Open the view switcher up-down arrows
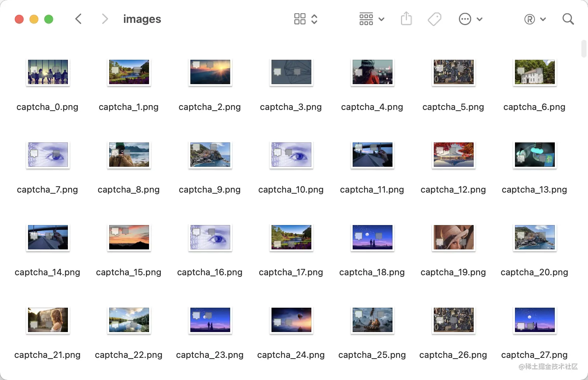Viewport: 588px width, 380px height. tap(314, 19)
